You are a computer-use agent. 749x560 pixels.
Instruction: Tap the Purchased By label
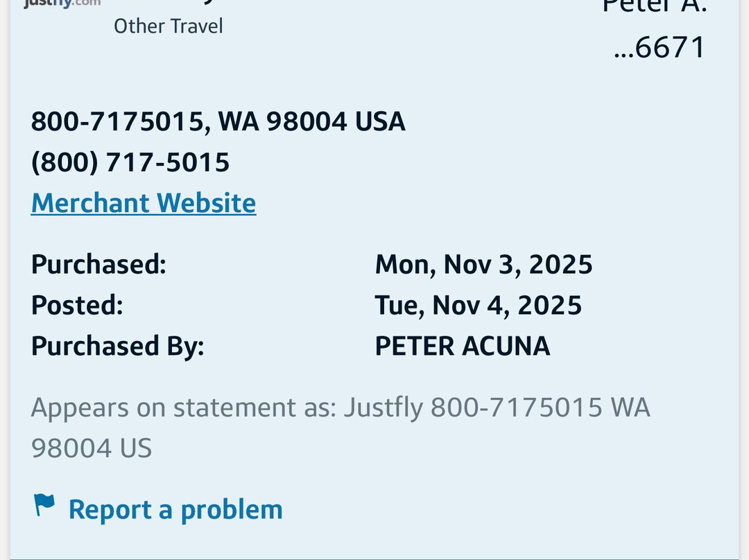pos(118,346)
